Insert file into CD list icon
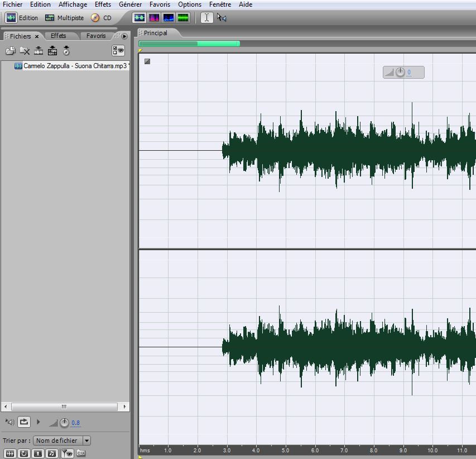This screenshot has width=476, height=459. click(x=66, y=51)
